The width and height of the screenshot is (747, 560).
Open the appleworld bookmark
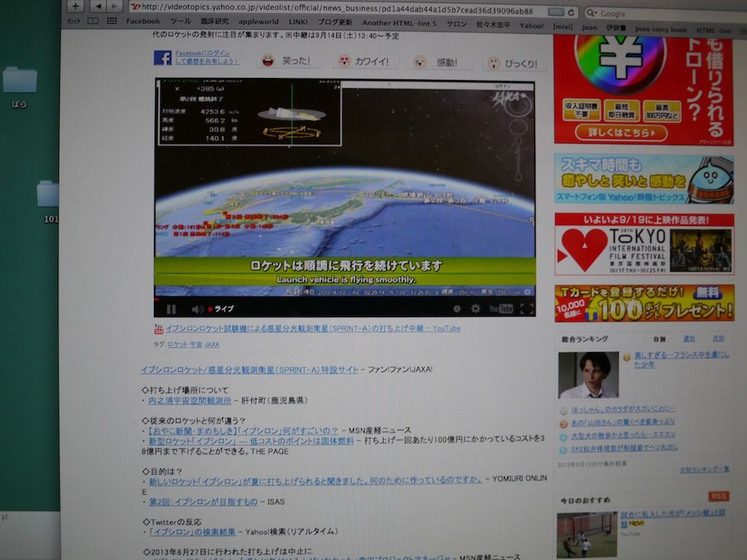[259, 21]
